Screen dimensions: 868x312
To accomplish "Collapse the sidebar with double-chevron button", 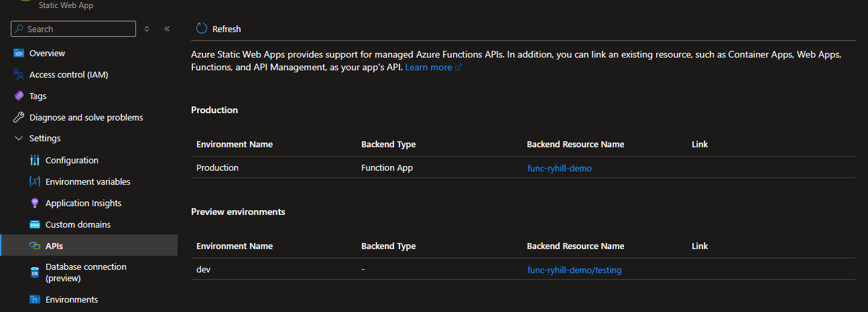I will coord(167,29).
